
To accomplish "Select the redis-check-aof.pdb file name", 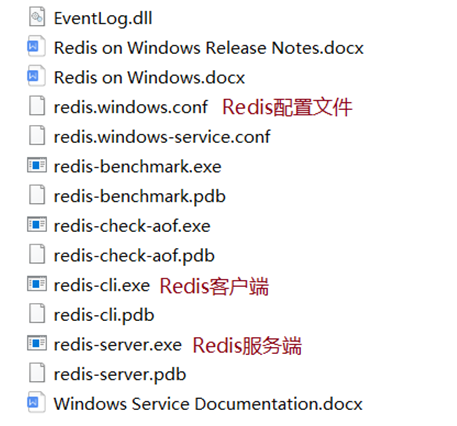I will tap(134, 256).
